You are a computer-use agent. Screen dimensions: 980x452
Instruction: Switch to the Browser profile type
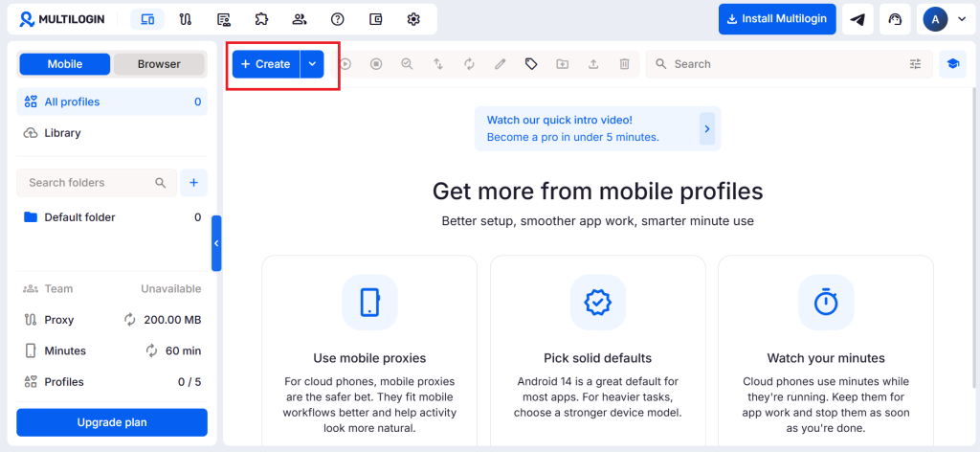(x=159, y=64)
